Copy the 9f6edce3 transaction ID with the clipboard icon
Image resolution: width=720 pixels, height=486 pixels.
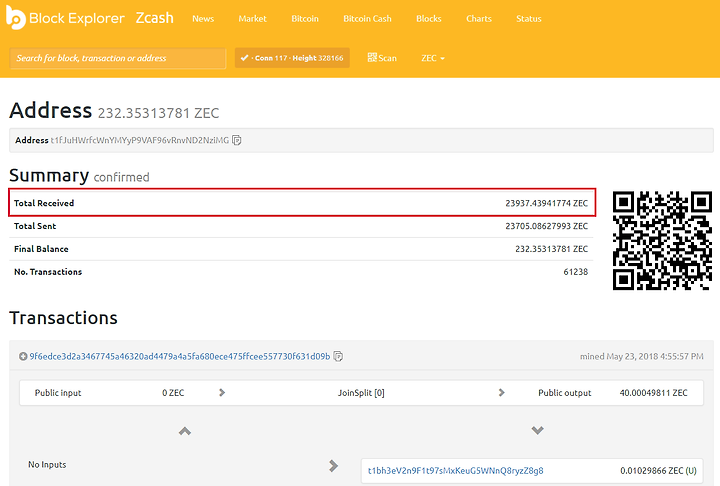(338, 356)
